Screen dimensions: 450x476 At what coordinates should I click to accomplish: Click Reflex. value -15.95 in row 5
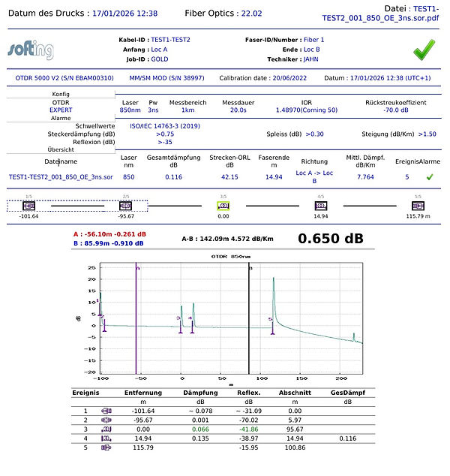coord(249,447)
